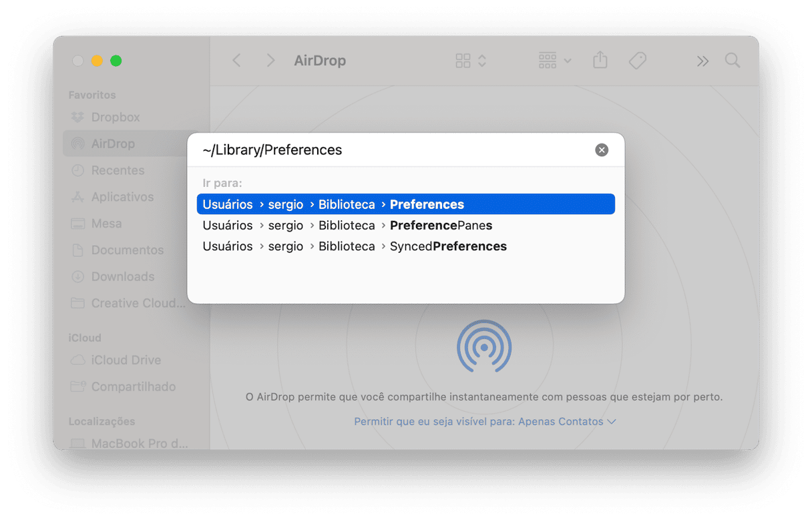Click the ~/Library/Preferences path field

[x=395, y=150]
